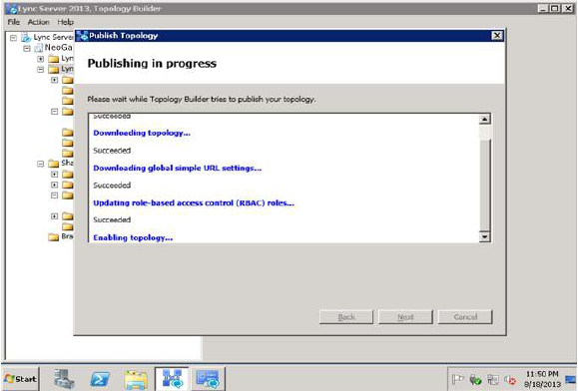Open Windows Explorer from taskbar
The image size is (578, 392).
(x=136, y=379)
